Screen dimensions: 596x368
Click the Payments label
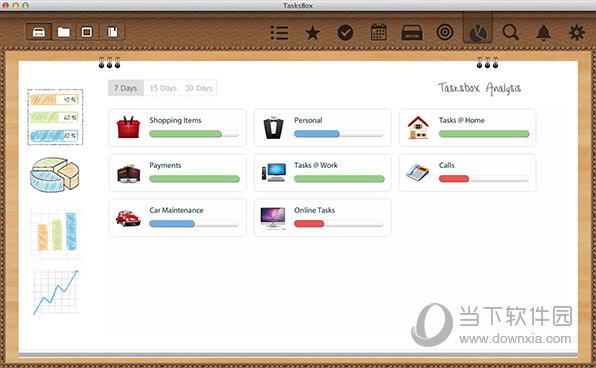tap(165, 165)
